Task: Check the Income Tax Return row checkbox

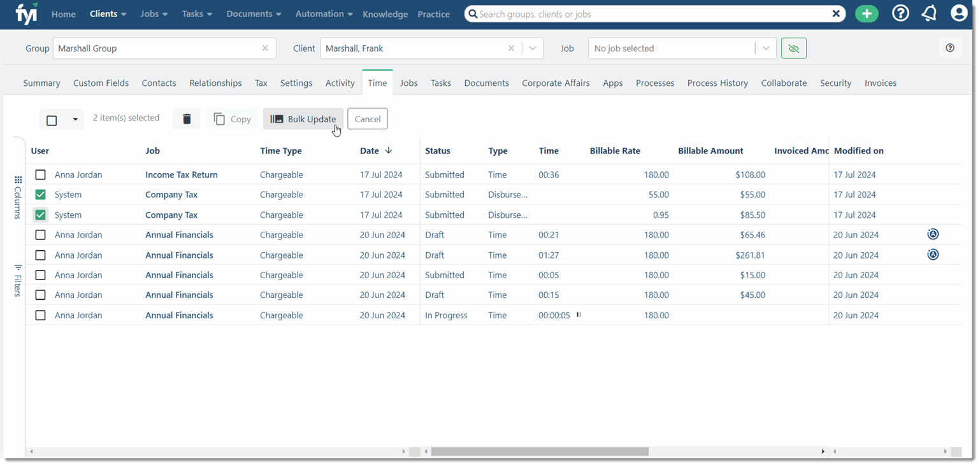Action: [x=41, y=174]
